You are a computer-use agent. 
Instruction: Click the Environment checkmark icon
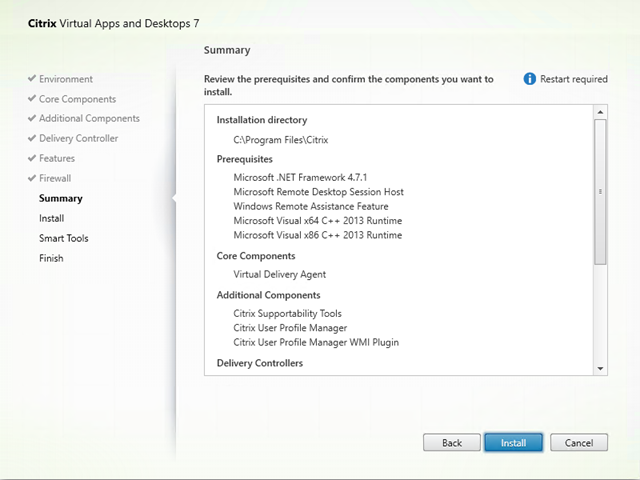point(32,78)
